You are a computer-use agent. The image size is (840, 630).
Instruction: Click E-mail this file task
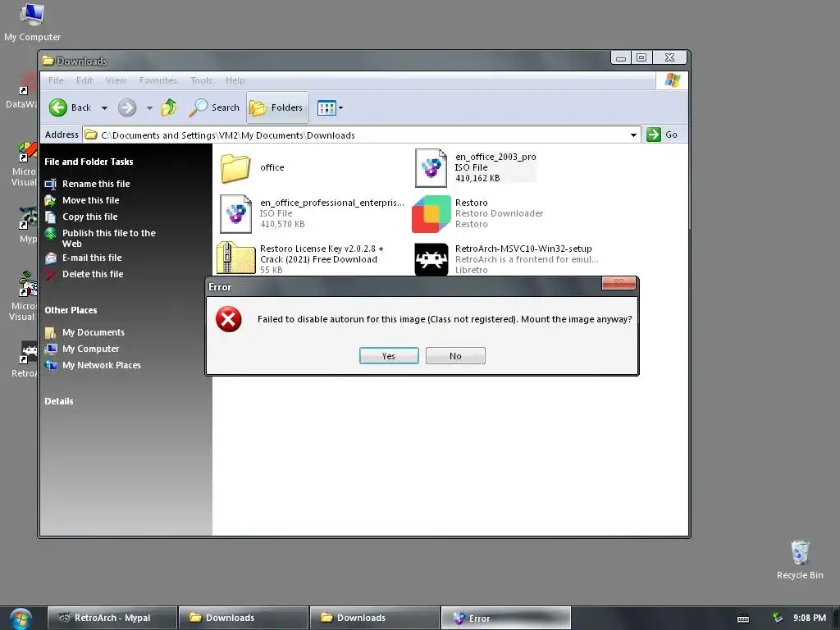click(92, 258)
